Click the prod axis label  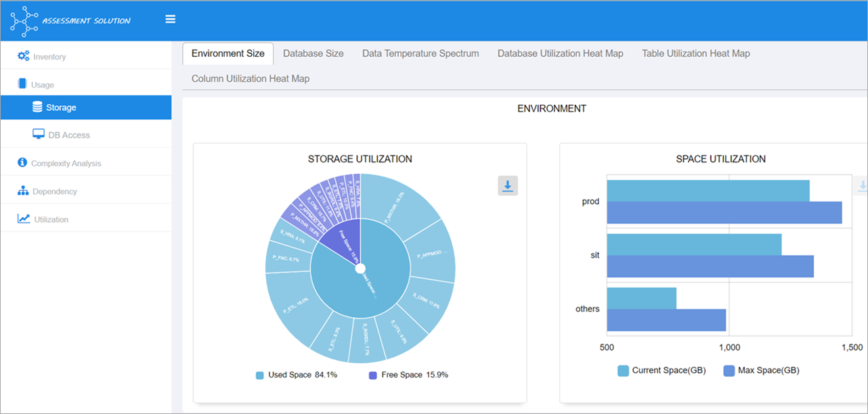[x=590, y=202]
